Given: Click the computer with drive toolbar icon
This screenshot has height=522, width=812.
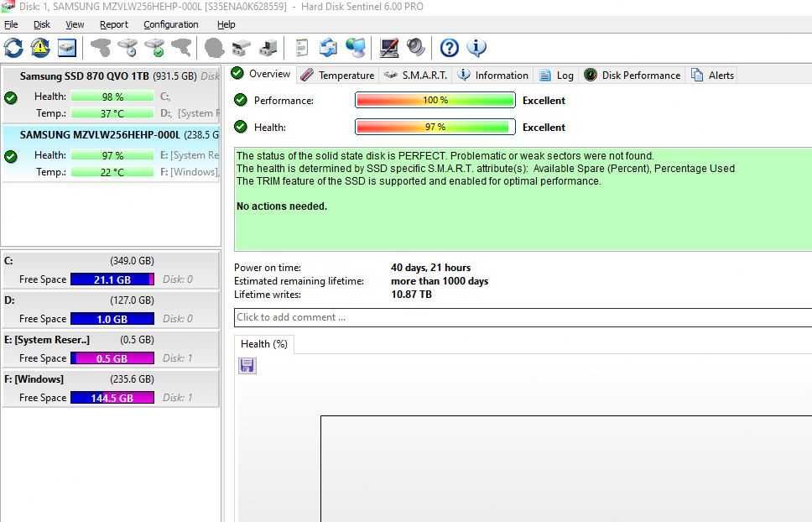Looking at the screenshot, I should (268, 48).
